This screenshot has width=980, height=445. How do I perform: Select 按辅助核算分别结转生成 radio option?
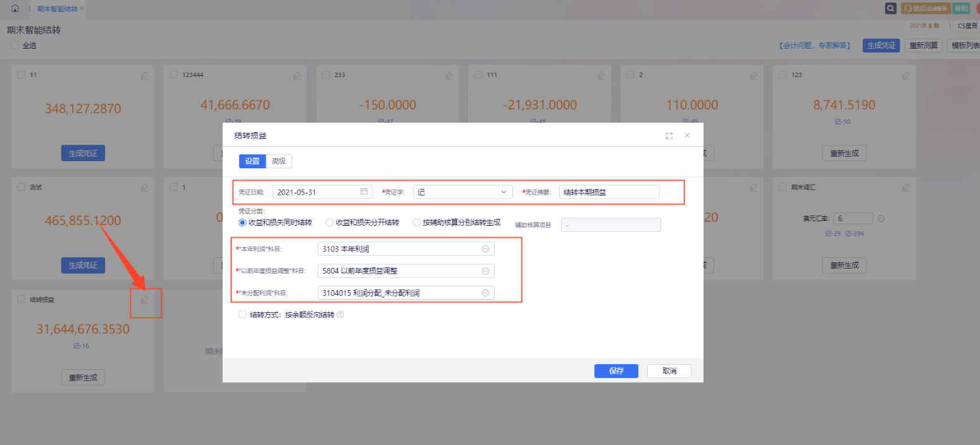[x=417, y=222]
